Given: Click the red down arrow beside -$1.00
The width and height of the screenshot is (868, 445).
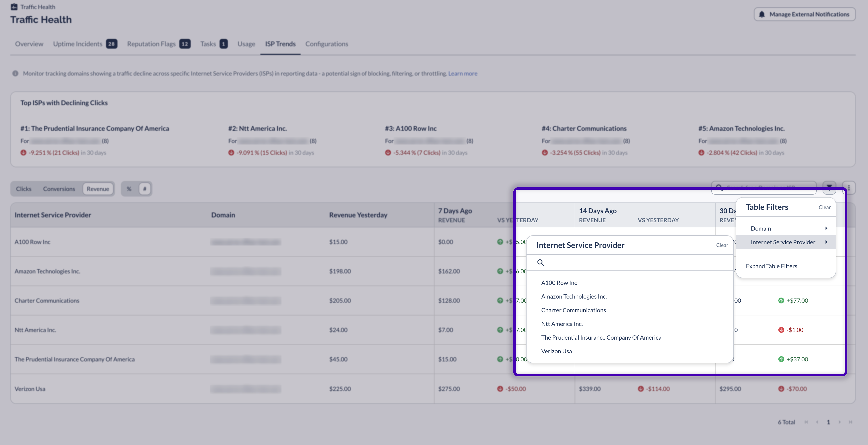Looking at the screenshot, I should [781, 330].
